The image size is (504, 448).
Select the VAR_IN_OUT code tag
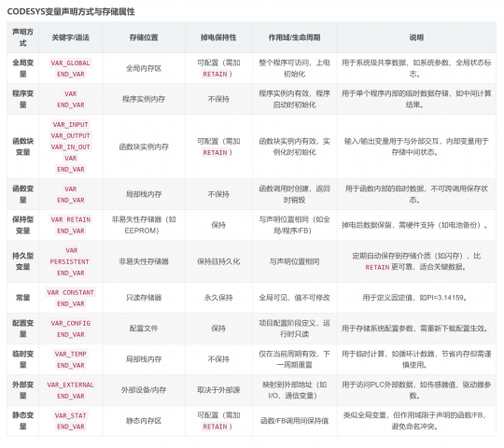[70, 147]
